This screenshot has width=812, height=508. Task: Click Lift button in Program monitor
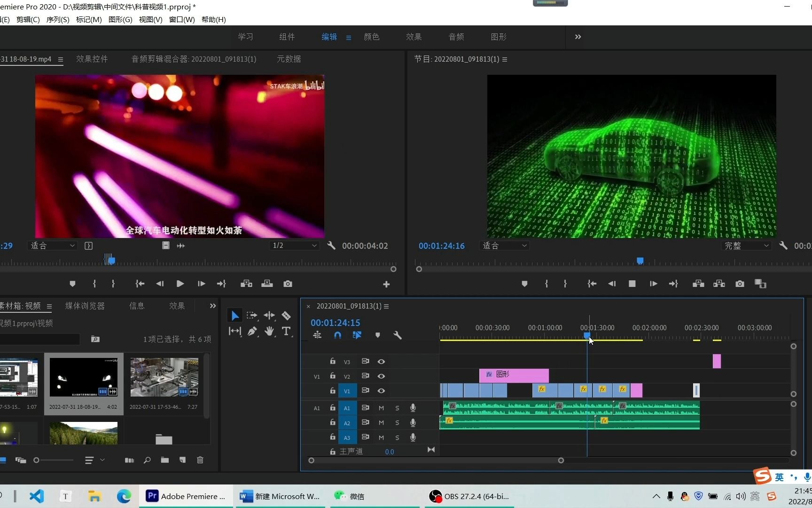pos(698,284)
